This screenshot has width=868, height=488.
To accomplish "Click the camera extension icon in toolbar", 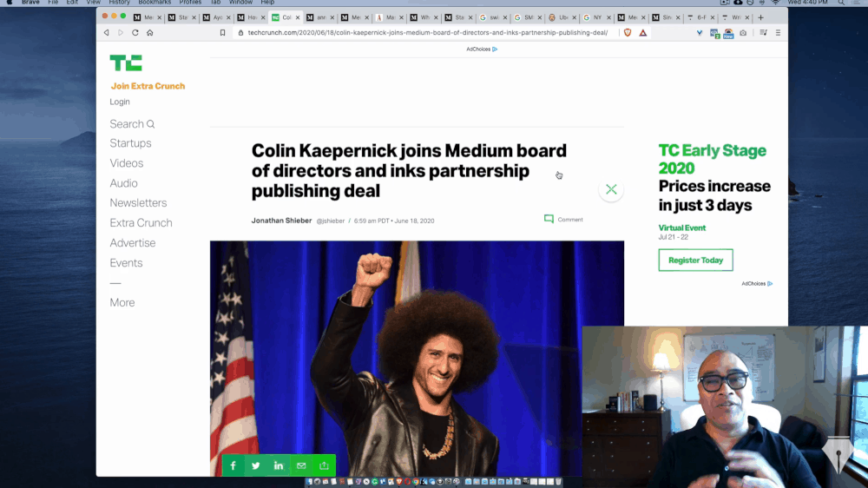I will pos(743,33).
